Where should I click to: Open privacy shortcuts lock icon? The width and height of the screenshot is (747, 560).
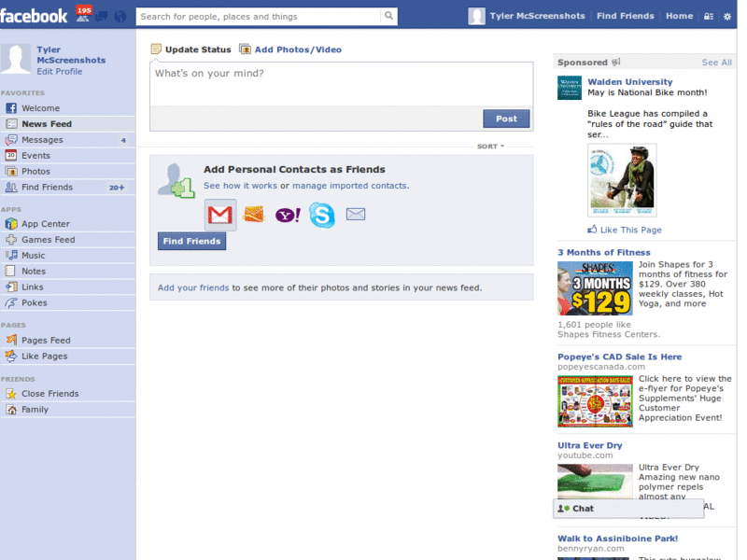tap(709, 16)
